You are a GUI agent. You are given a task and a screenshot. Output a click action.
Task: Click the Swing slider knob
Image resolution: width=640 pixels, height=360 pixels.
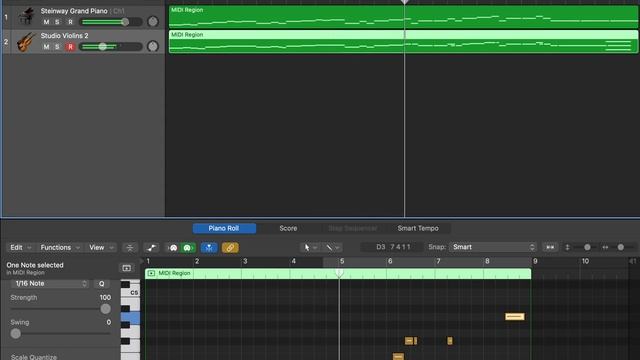(16, 333)
